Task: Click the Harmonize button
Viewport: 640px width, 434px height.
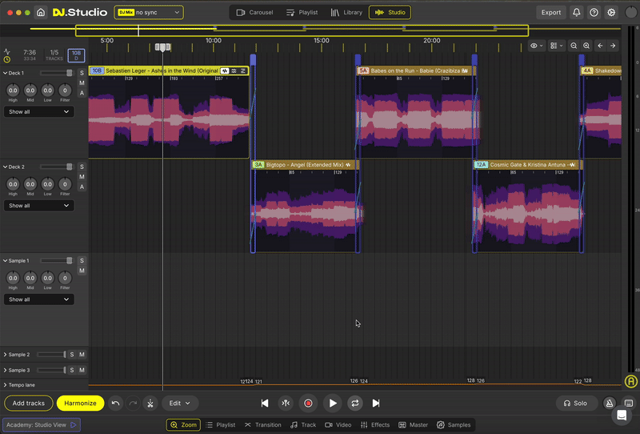Action: (80, 403)
